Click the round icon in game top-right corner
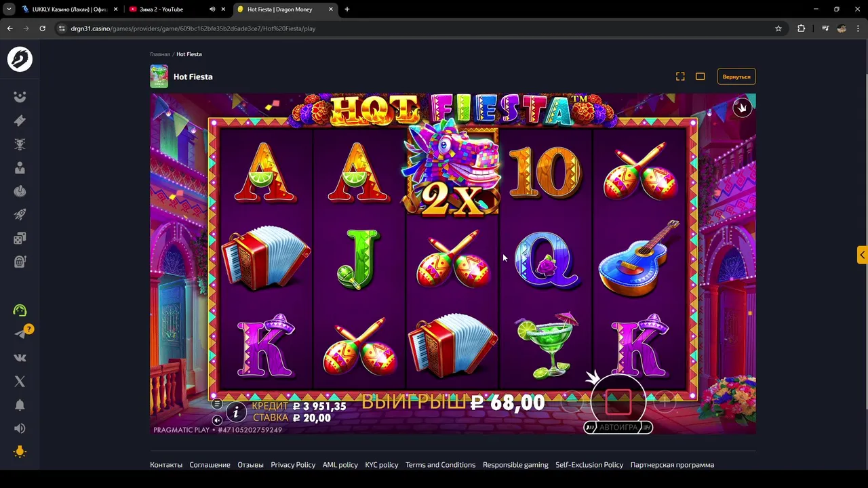868x488 pixels. click(x=743, y=108)
